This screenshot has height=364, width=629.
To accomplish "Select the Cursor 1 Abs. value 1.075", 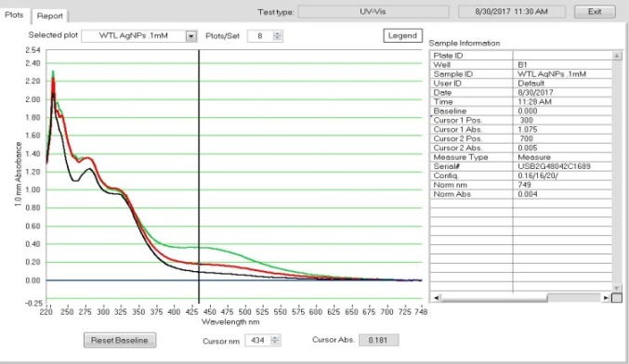I will pyautogui.click(x=528, y=129).
